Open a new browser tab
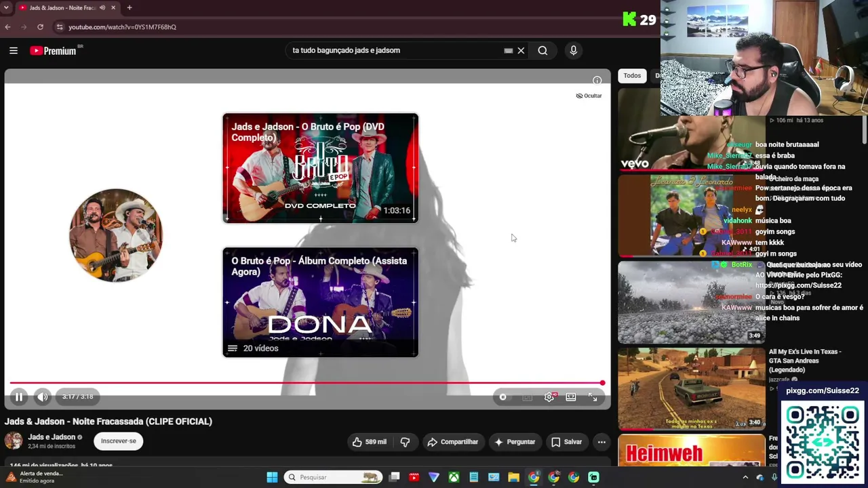The image size is (868, 488). [129, 7]
